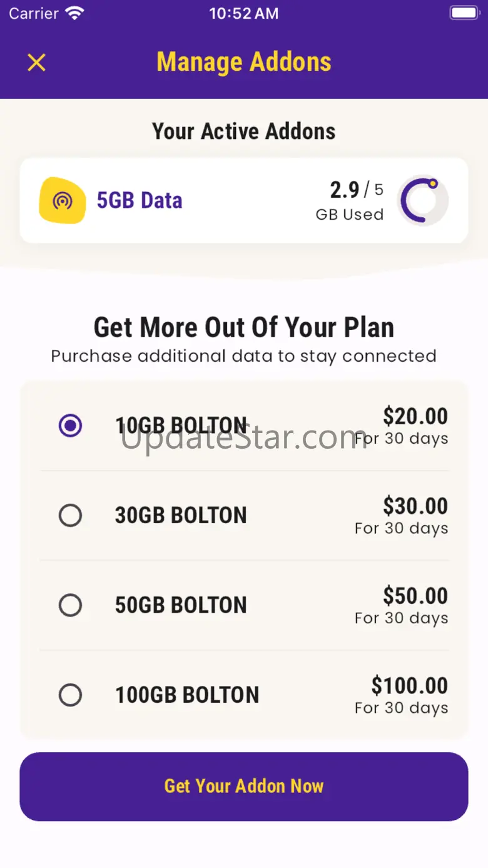The height and width of the screenshot is (868, 488).
Task: Choose the 50GB BOLTON plan label
Action: pyautogui.click(x=181, y=605)
